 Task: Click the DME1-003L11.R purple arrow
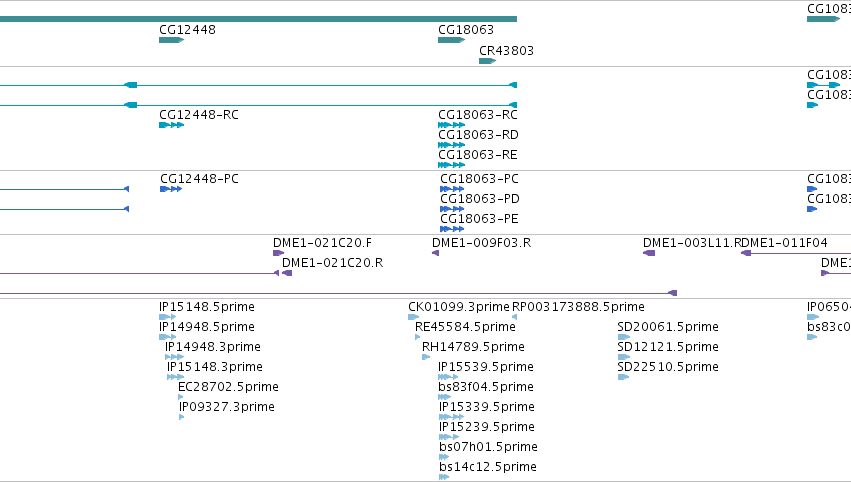(649, 253)
